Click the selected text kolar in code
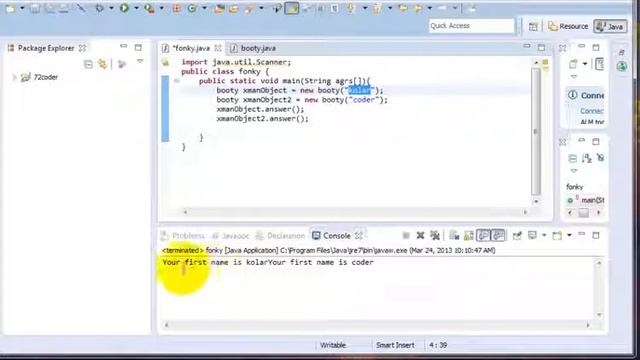The height and width of the screenshot is (360, 640). click(359, 91)
